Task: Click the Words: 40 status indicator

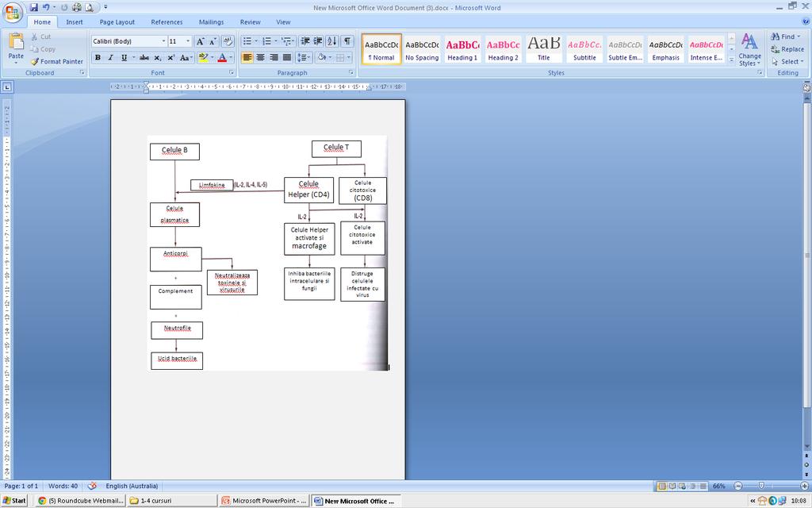Action: coord(63,487)
